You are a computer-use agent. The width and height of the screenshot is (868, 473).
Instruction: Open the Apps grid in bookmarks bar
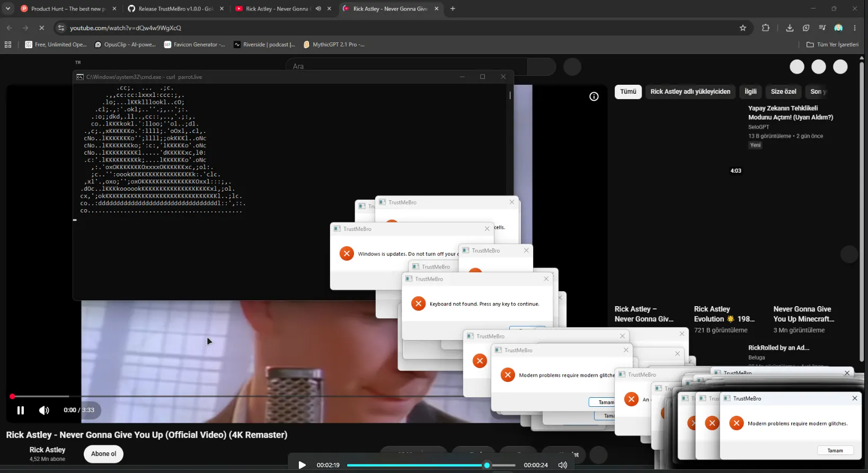click(8, 44)
